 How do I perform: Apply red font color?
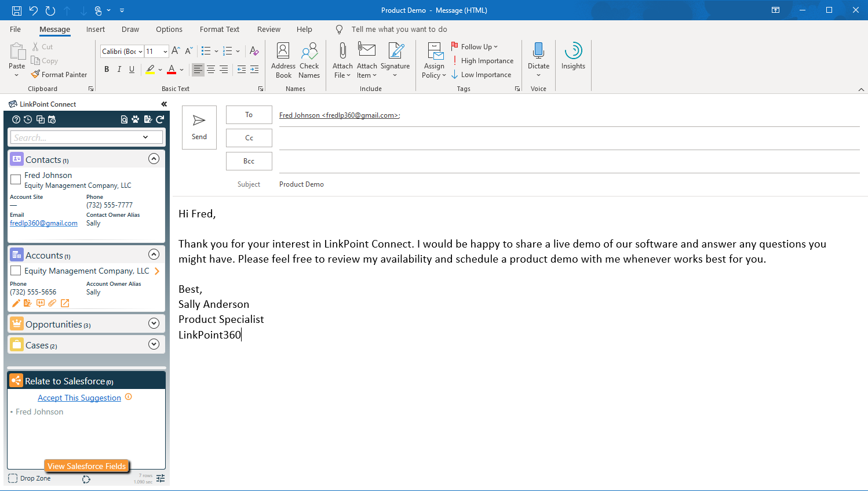[x=172, y=70]
